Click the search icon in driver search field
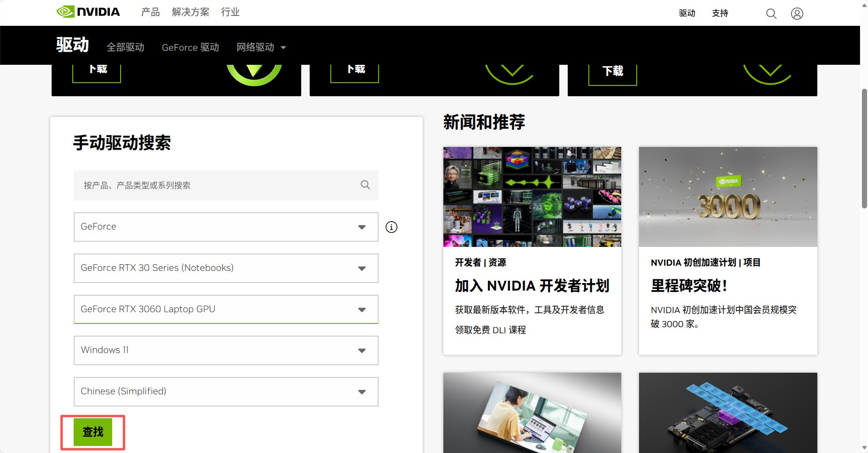The image size is (868, 453). click(365, 185)
